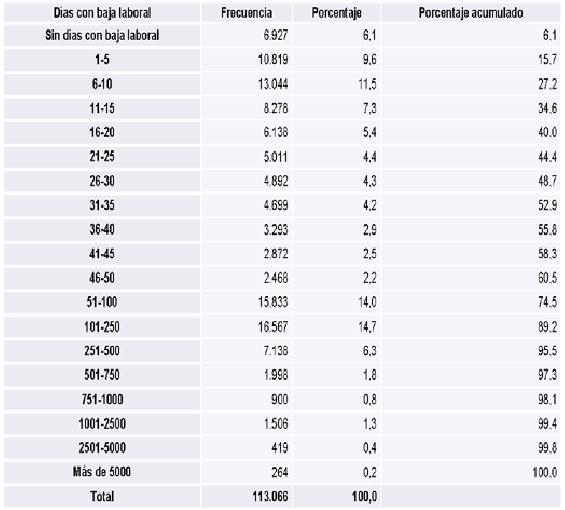
Task: Click the 'Días con baja laboral' column header
Action: tap(102, 13)
